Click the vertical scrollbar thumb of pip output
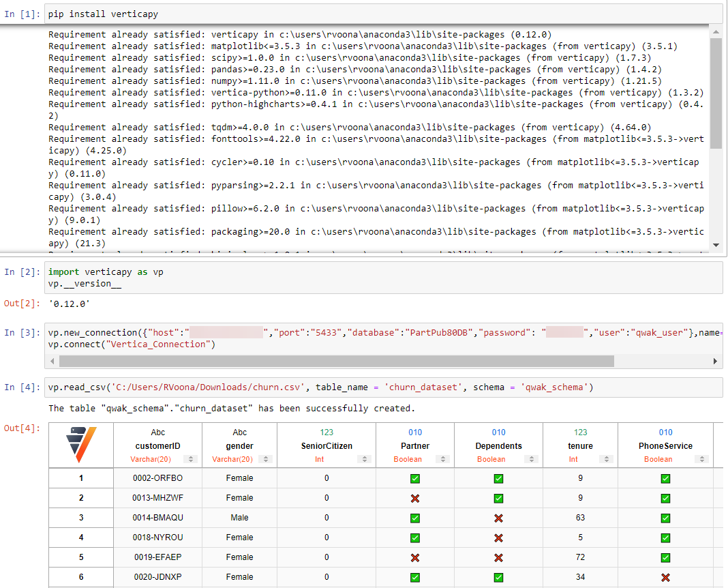728x588 pixels. (x=716, y=93)
